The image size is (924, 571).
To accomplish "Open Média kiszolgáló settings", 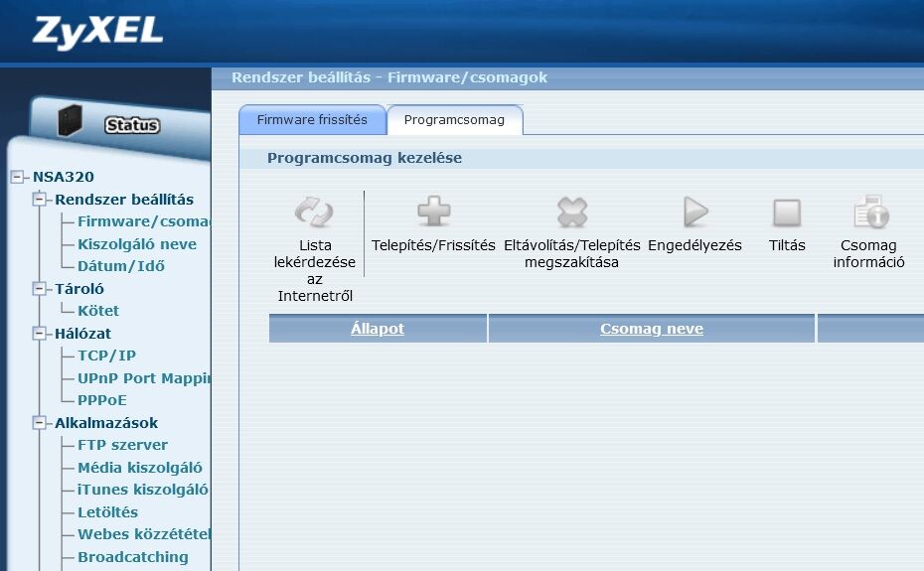I will tap(140, 468).
